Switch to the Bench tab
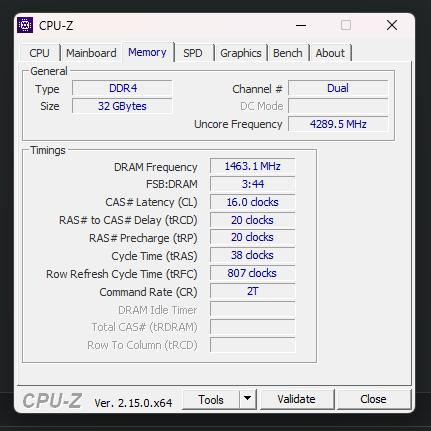 coord(288,53)
